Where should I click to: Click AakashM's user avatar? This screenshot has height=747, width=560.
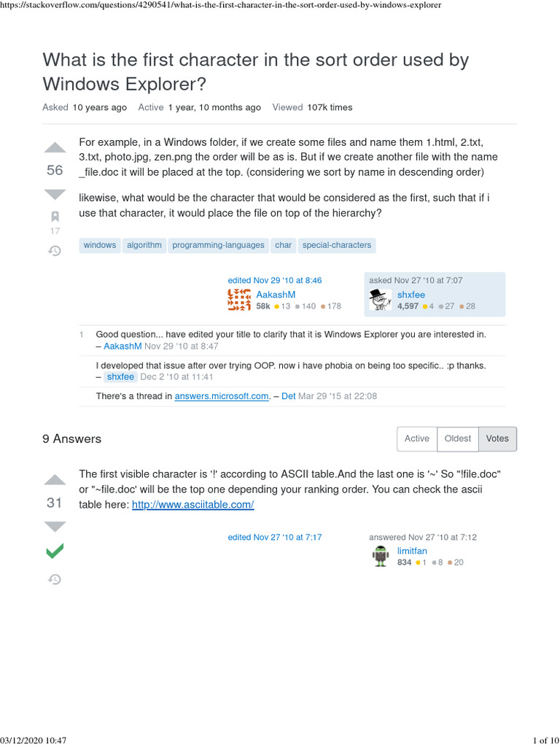(240, 300)
